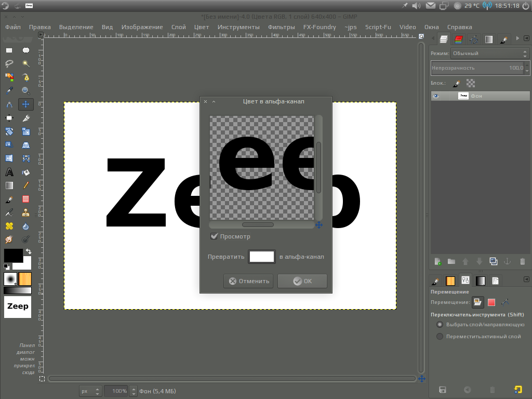
Task: Activate the Cage Transform tool
Action: click(26, 158)
